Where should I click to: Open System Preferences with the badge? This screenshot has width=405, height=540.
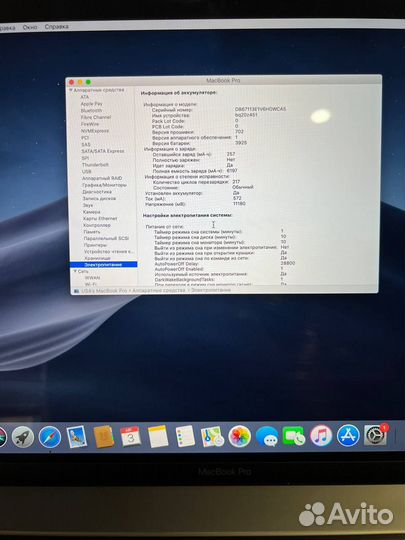[x=375, y=435]
